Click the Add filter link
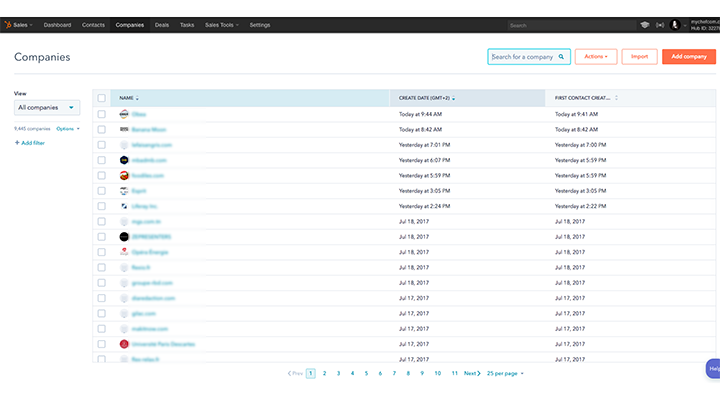 pos(33,143)
